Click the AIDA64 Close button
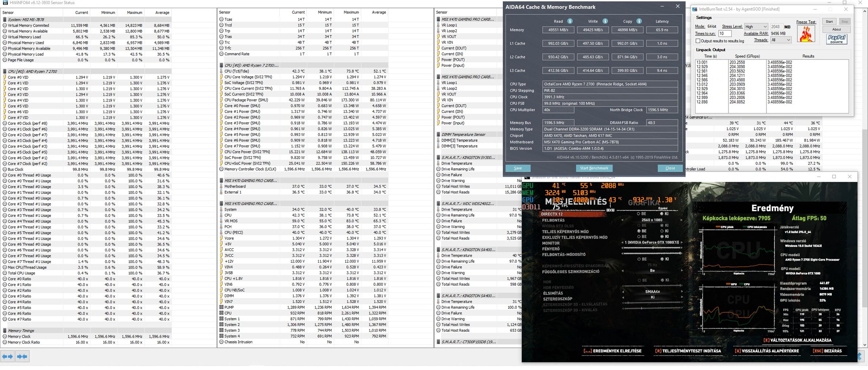Image resolution: width=868 pixels, height=370 pixels. [670, 168]
